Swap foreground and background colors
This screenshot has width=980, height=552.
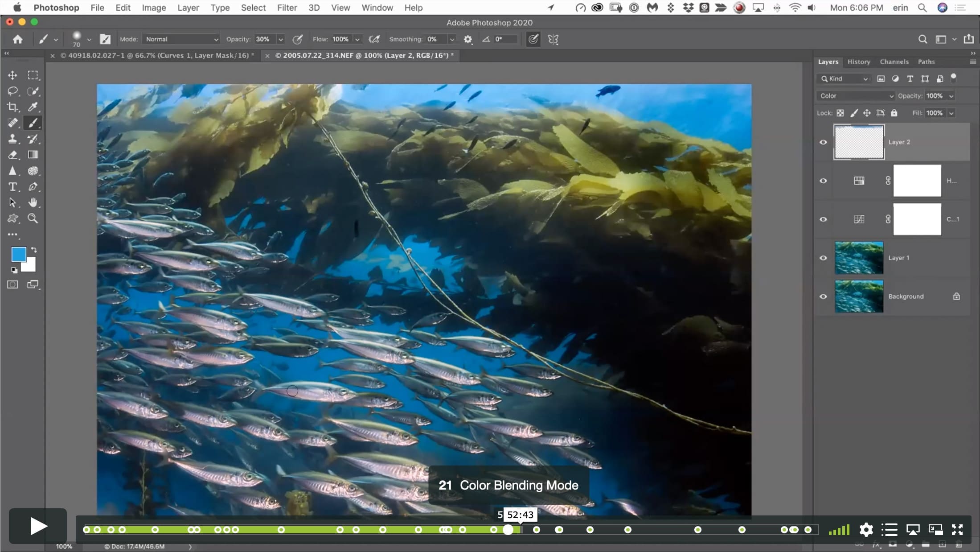[x=34, y=250]
